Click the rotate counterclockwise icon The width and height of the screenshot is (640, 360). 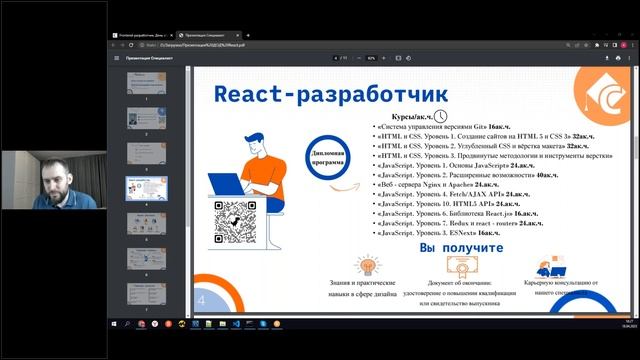point(409,58)
